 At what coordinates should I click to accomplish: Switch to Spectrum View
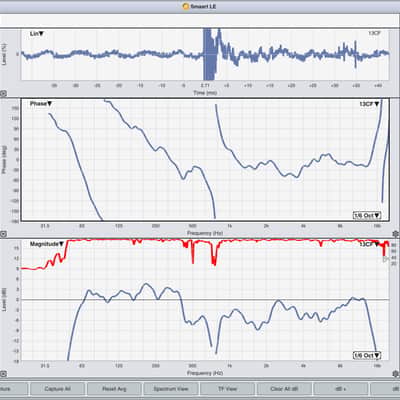point(171,389)
